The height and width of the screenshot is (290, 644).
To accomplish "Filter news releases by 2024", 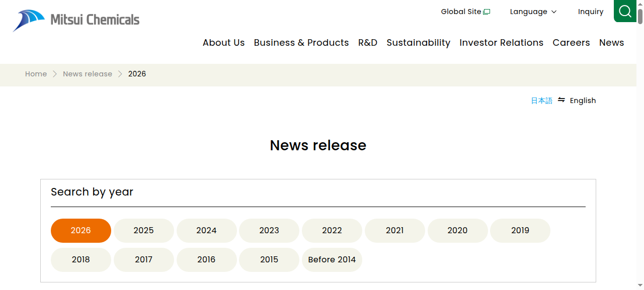I will click(x=207, y=231).
